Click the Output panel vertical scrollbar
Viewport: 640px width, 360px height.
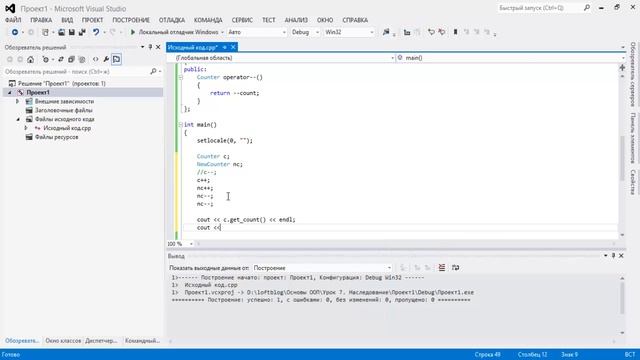(622, 298)
